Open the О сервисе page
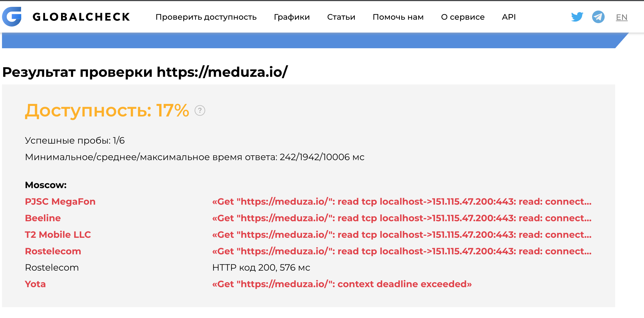644x318 pixels. pyautogui.click(x=462, y=17)
